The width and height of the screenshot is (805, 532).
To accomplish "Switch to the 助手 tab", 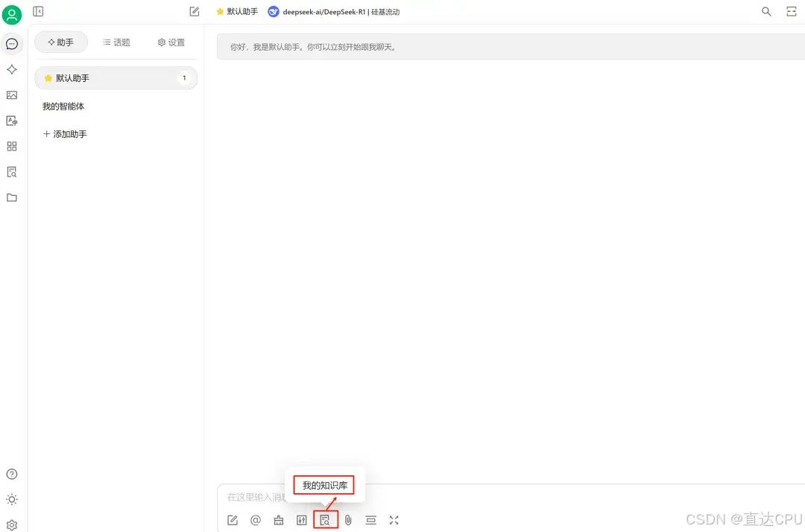I will point(61,42).
